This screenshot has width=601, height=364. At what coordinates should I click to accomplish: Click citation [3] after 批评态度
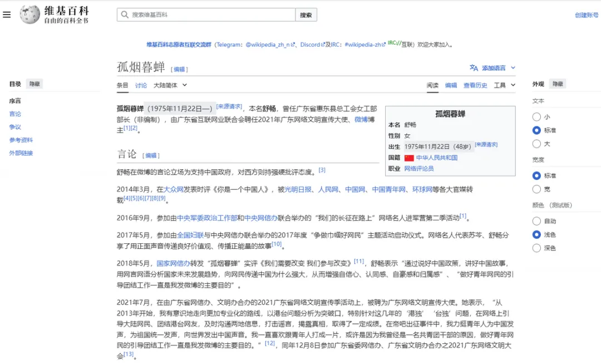click(322, 170)
